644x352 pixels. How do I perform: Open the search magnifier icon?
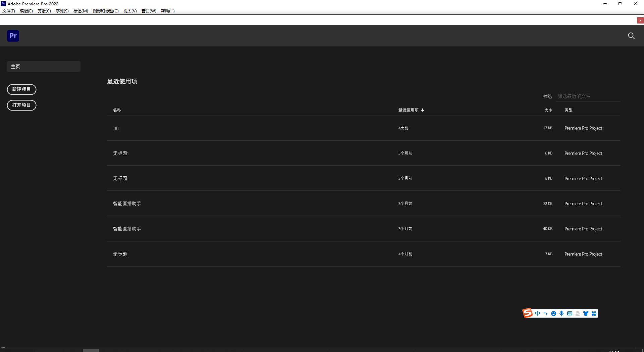(x=631, y=36)
